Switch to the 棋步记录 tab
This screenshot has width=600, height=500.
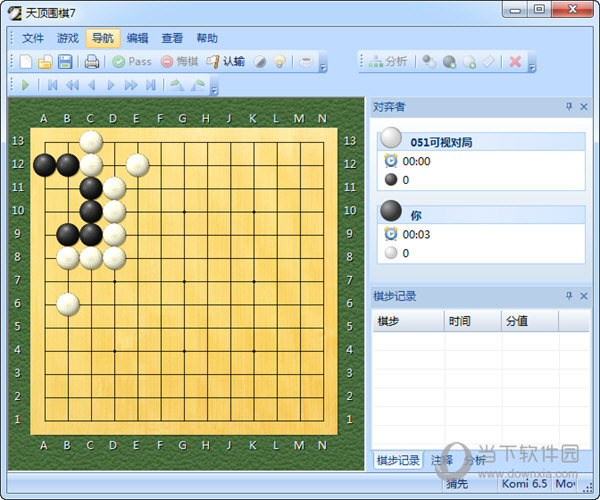click(x=398, y=460)
